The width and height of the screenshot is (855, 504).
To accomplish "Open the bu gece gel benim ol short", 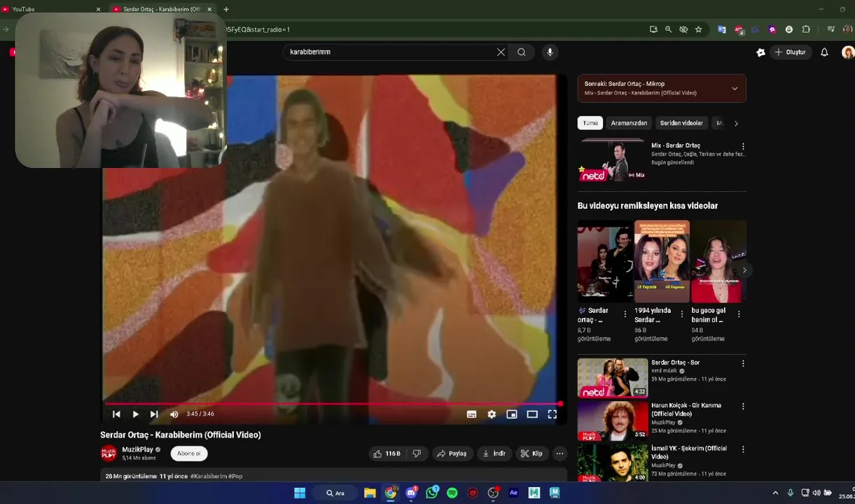I will 718,262.
